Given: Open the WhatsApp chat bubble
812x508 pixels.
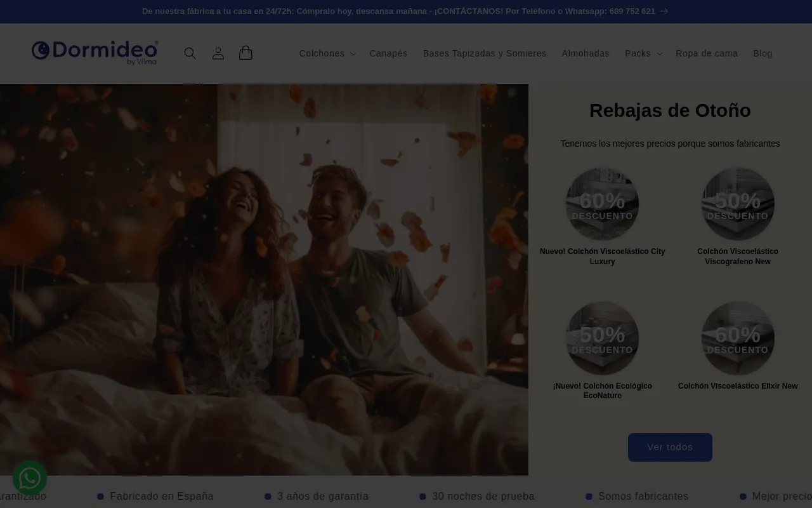Looking at the screenshot, I should tap(30, 478).
